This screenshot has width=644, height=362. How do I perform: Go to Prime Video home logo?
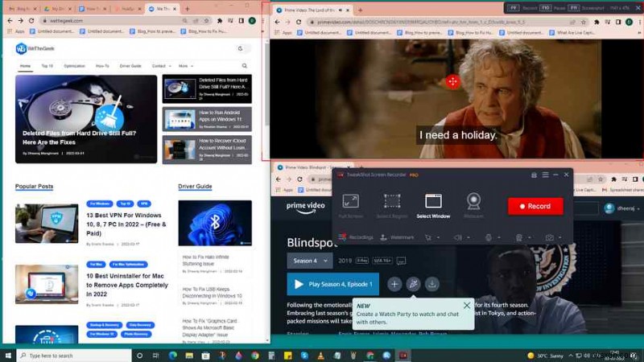coord(306,208)
